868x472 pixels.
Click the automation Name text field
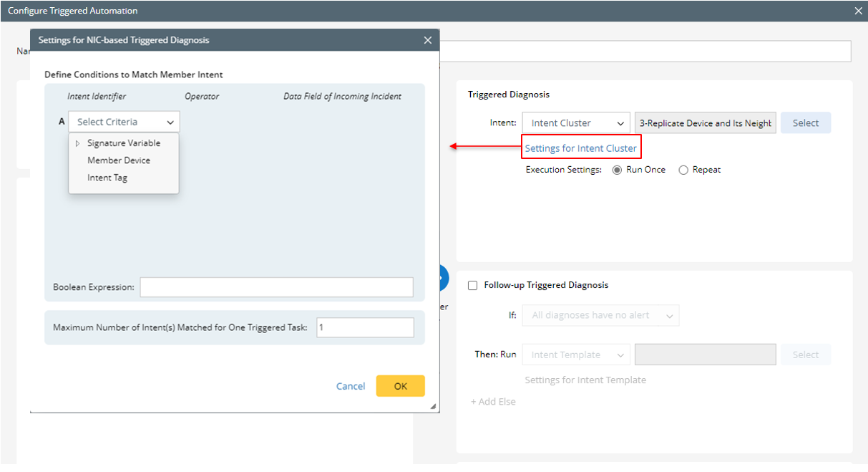(x=644, y=52)
